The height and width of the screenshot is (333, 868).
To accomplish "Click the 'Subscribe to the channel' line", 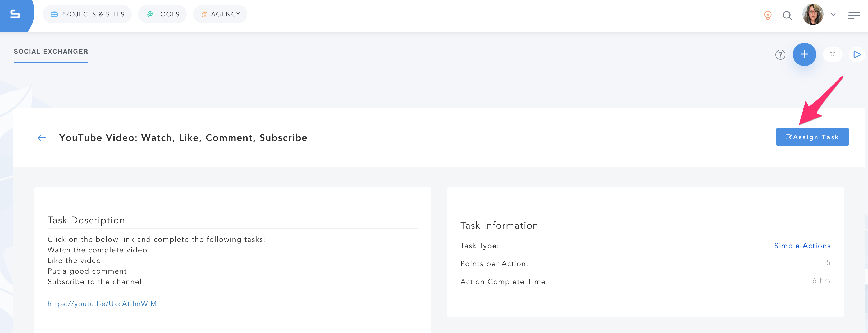I will pyautogui.click(x=95, y=281).
